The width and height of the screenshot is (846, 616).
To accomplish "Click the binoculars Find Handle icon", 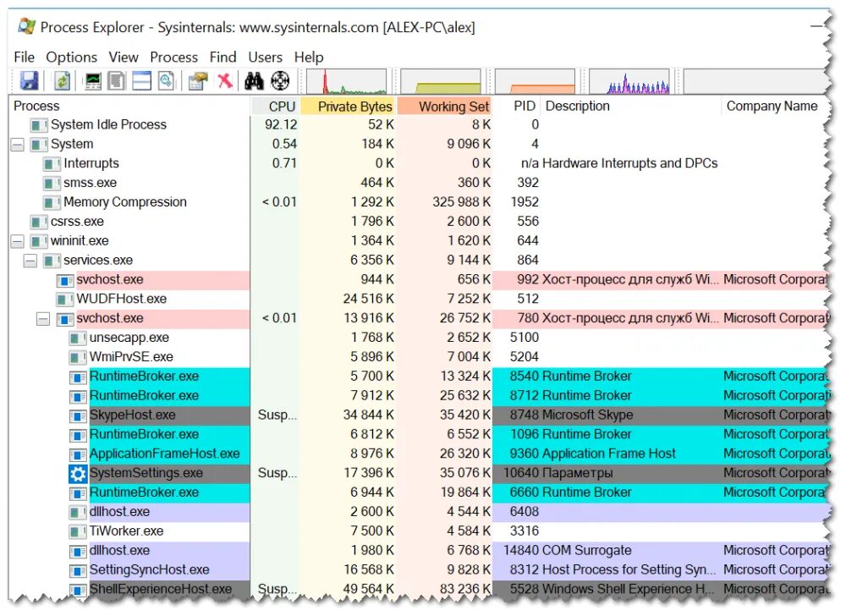I will coord(254,81).
